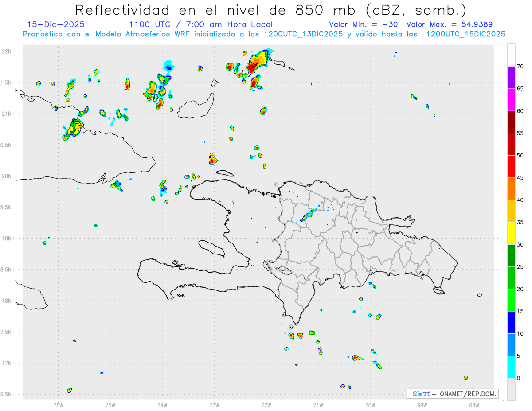Click the '21N' latitude label

8,114
